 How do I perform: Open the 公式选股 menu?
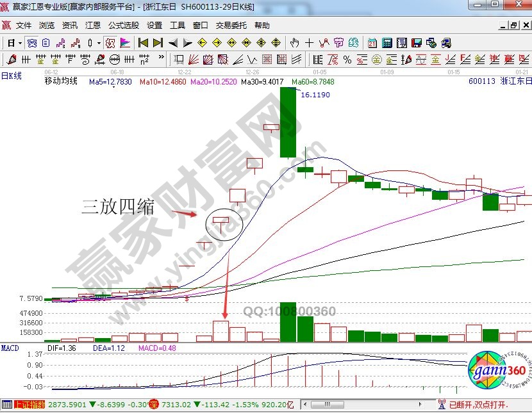(x=123, y=26)
